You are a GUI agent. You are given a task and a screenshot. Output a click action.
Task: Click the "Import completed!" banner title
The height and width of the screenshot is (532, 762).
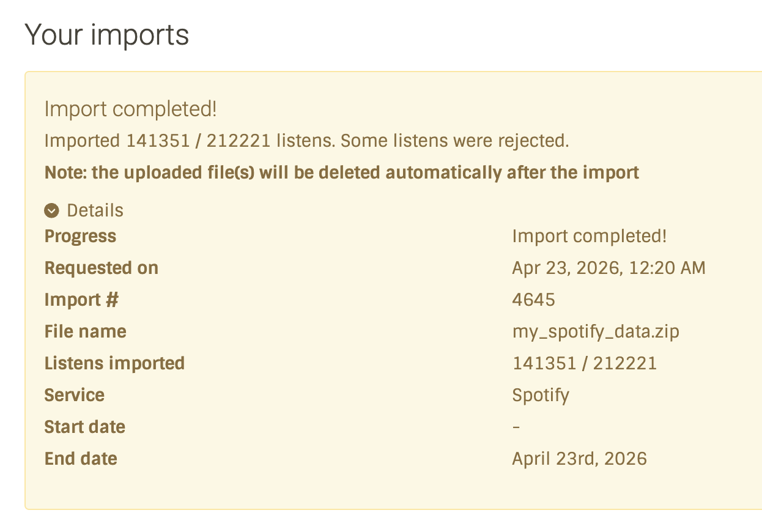tap(131, 109)
